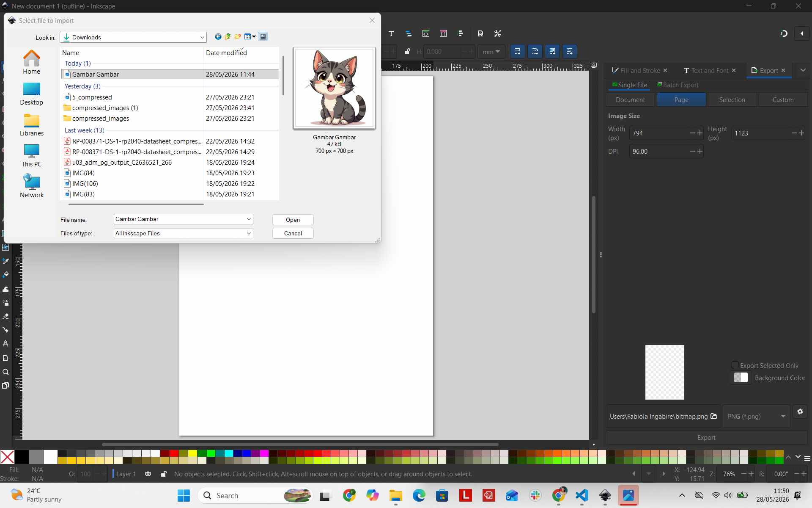This screenshot has width=812, height=508.
Task: Select the Eraser tool
Action: [5, 317]
